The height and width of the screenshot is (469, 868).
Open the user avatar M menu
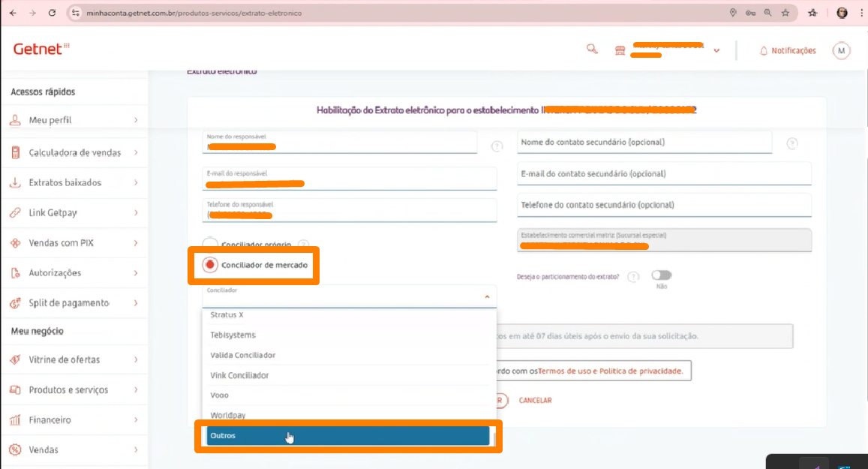point(841,50)
